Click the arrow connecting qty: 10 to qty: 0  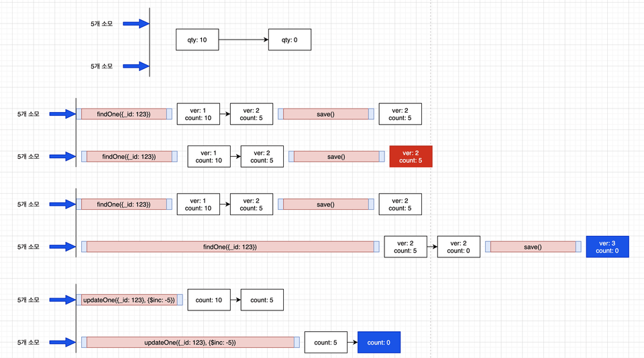(244, 40)
